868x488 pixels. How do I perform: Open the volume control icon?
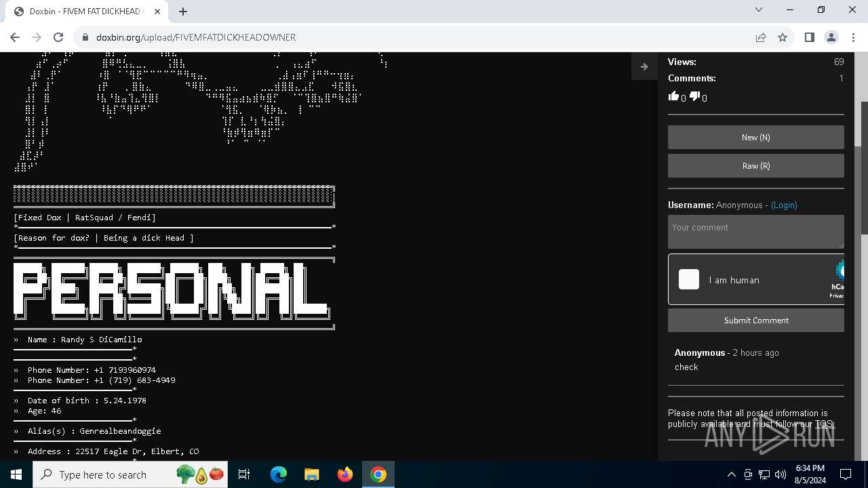781,474
